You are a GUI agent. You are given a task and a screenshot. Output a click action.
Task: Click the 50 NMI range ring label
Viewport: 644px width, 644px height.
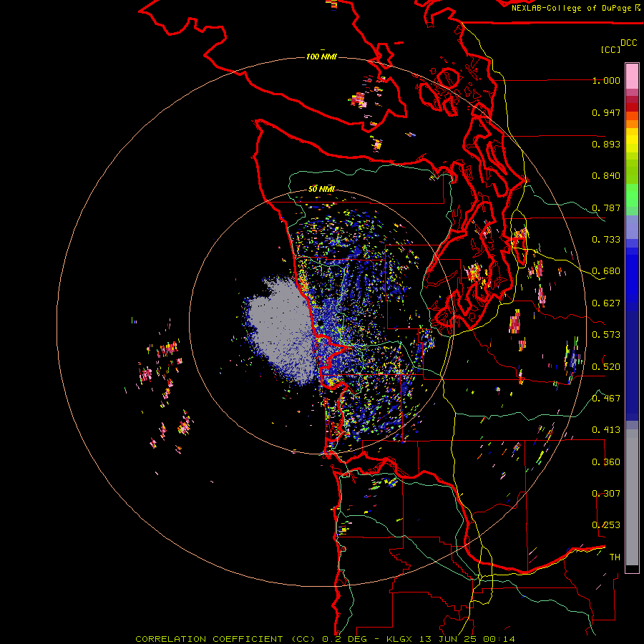pyautogui.click(x=321, y=190)
